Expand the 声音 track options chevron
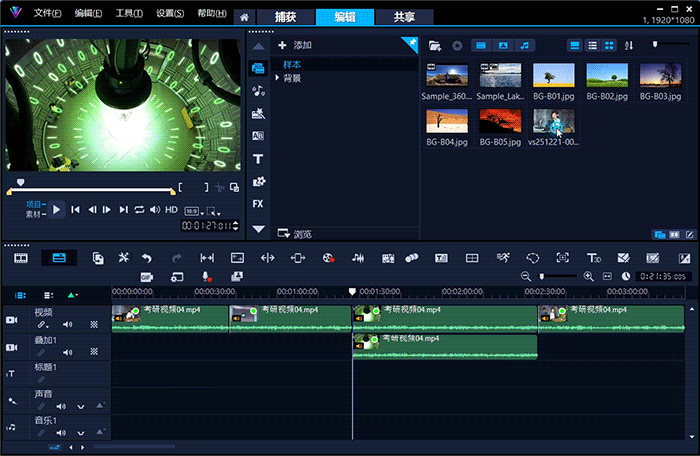Image resolution: width=700 pixels, height=456 pixels. pos(80,407)
